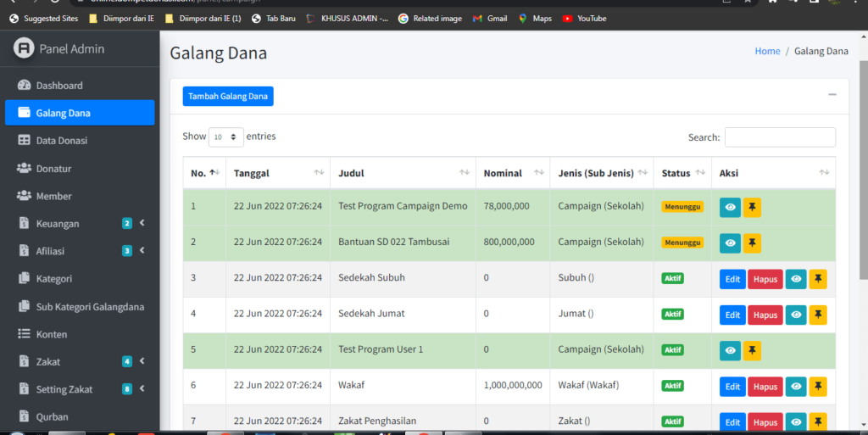
Task: Open the Gmail bookmark
Action: tap(489, 18)
